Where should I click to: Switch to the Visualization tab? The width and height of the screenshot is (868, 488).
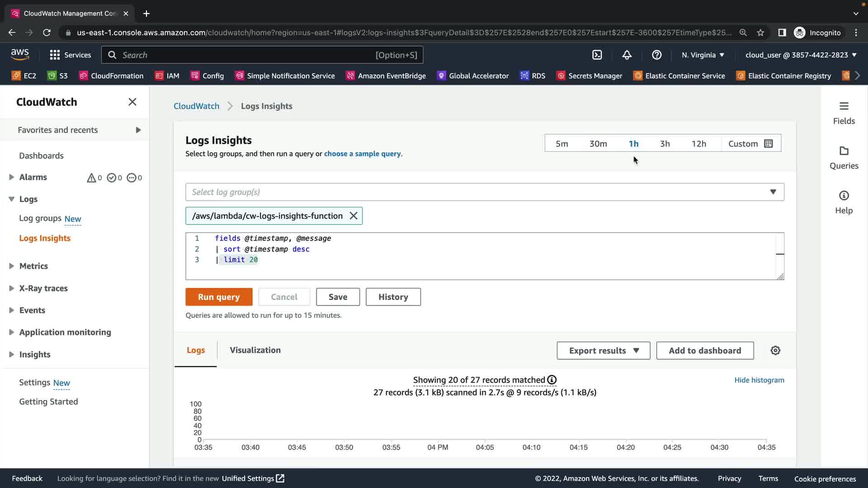coord(255,350)
